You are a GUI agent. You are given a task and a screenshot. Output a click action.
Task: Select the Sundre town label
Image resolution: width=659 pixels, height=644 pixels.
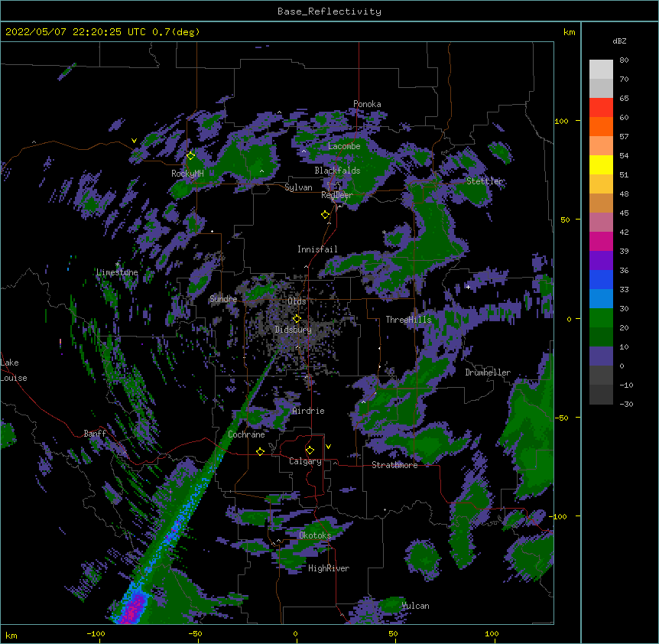(223, 299)
